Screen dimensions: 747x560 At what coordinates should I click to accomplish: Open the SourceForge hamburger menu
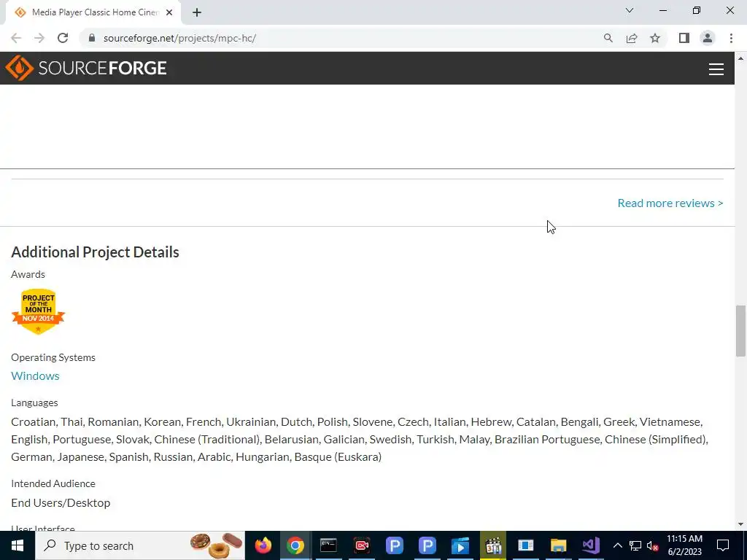(716, 69)
